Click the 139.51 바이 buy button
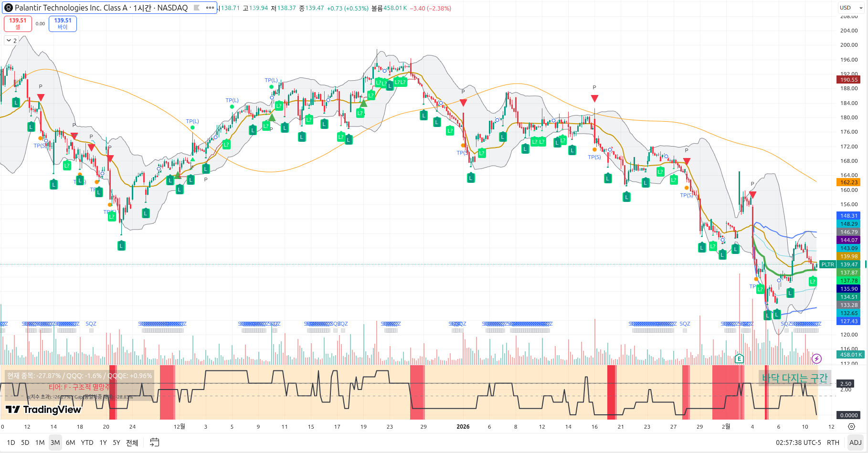 63,23
